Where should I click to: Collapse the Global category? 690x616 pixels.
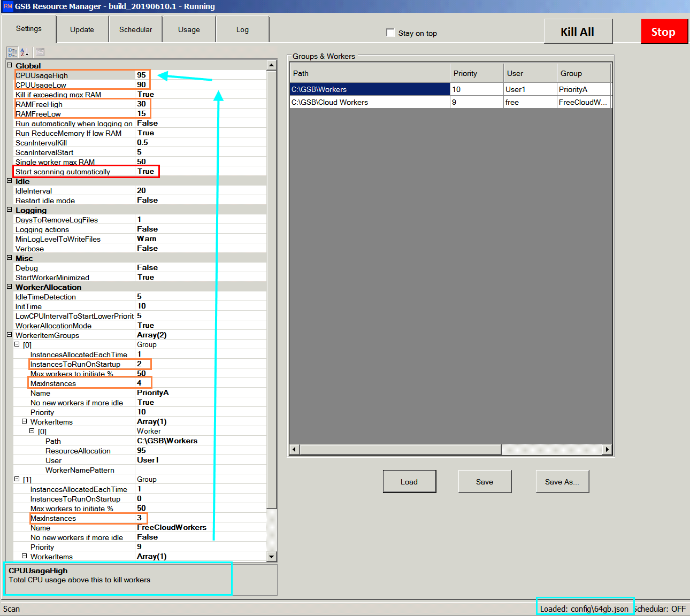[x=9, y=65]
